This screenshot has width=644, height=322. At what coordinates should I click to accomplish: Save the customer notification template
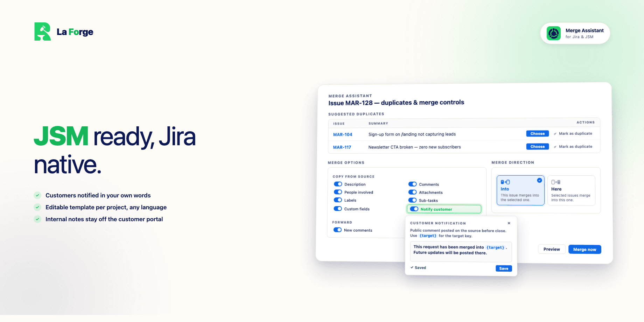[x=504, y=268]
